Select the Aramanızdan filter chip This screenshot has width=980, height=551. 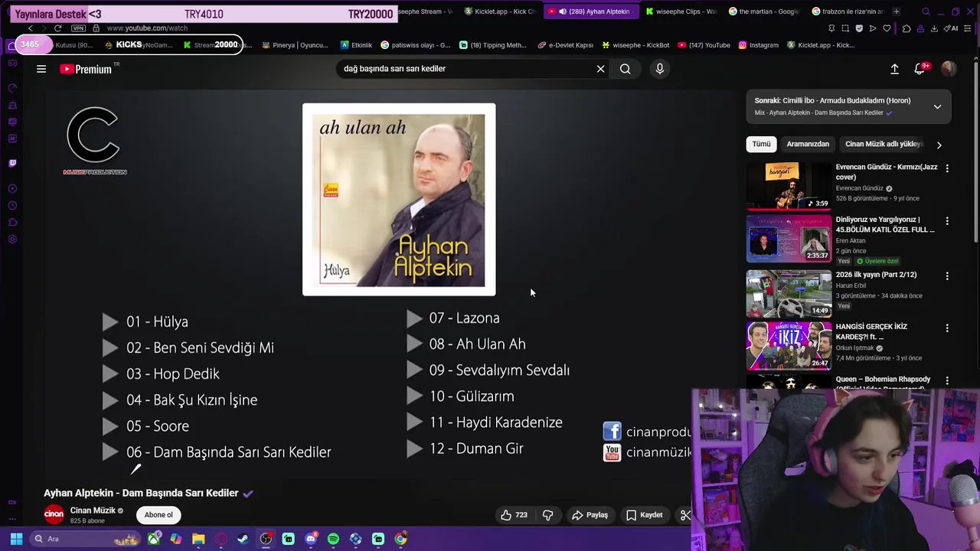click(808, 144)
